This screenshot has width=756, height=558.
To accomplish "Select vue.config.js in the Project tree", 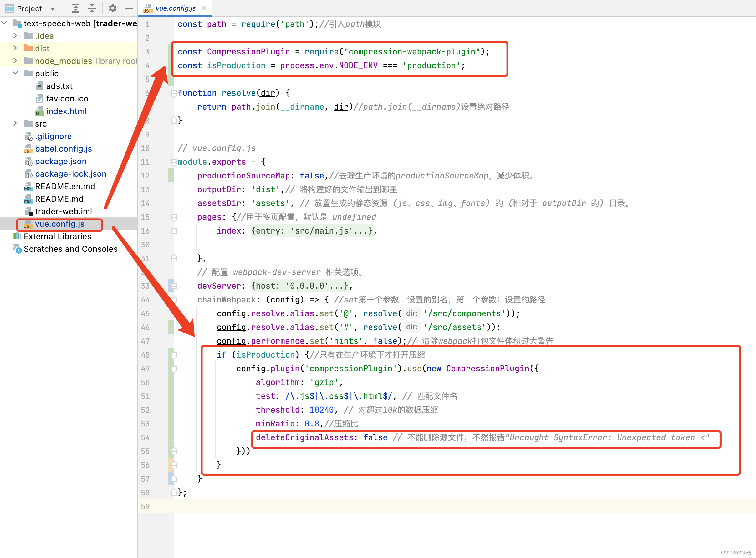I will (59, 224).
